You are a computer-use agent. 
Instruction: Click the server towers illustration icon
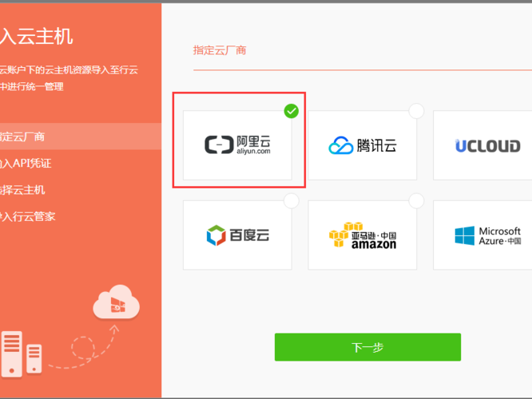point(22,354)
